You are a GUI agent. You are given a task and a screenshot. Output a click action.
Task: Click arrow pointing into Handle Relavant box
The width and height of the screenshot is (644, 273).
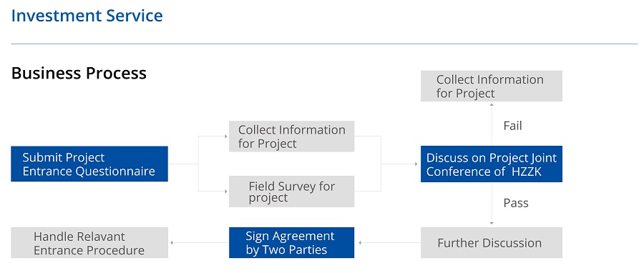coord(172,243)
